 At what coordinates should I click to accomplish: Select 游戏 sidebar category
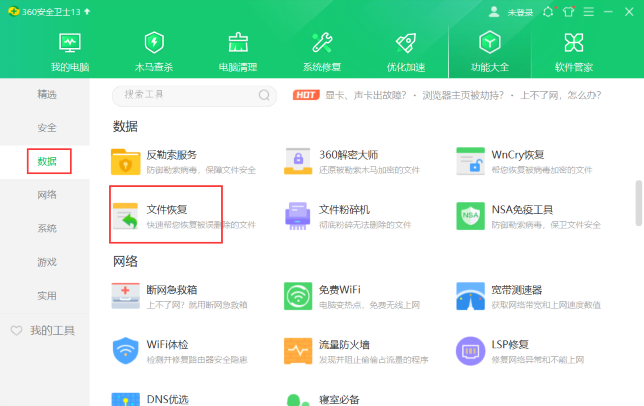(47, 262)
